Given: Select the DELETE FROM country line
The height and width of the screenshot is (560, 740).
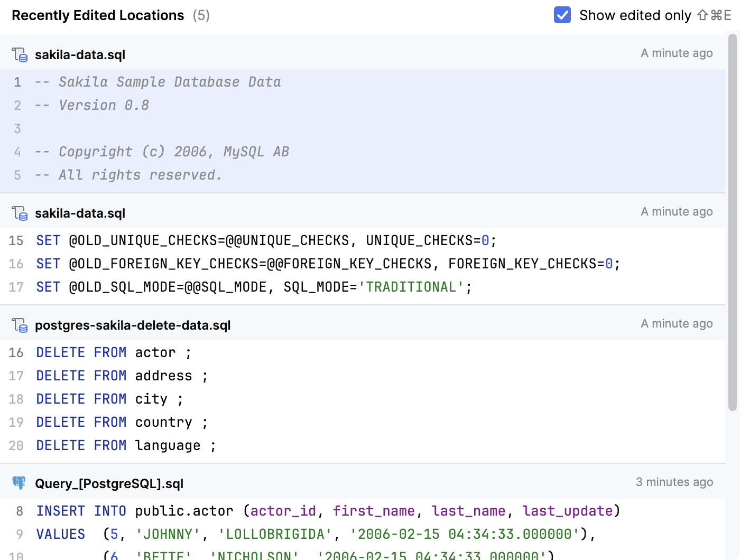Looking at the screenshot, I should pos(122,423).
